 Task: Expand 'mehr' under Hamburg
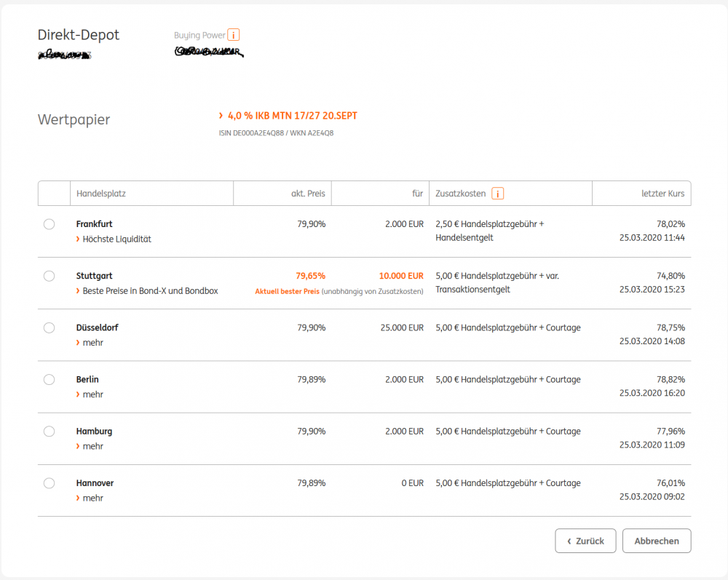click(x=92, y=445)
